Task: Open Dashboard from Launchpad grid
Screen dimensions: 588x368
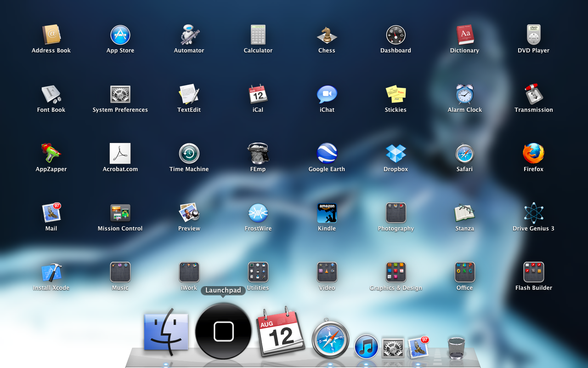Action: (x=396, y=35)
